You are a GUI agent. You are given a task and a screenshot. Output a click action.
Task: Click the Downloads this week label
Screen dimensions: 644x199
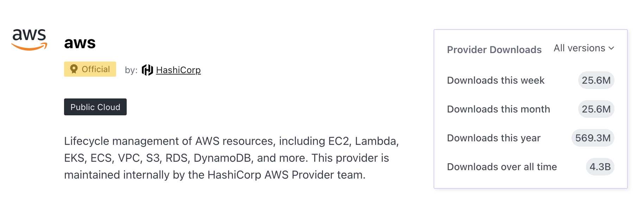pos(495,80)
